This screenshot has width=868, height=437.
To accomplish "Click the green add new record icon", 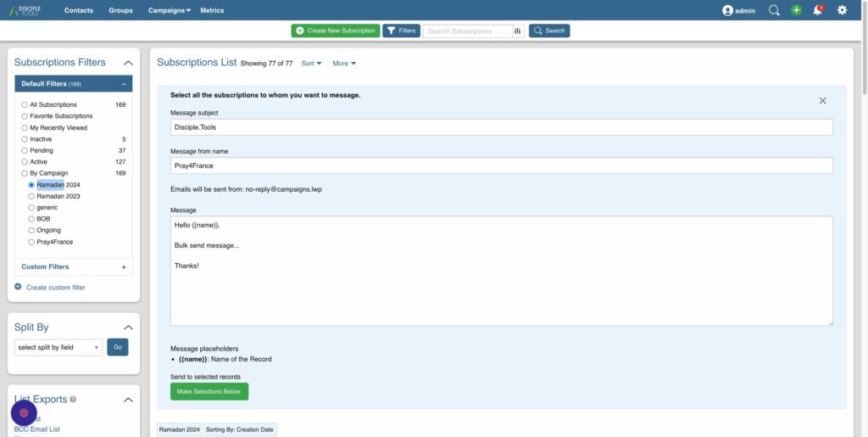I will point(796,10).
